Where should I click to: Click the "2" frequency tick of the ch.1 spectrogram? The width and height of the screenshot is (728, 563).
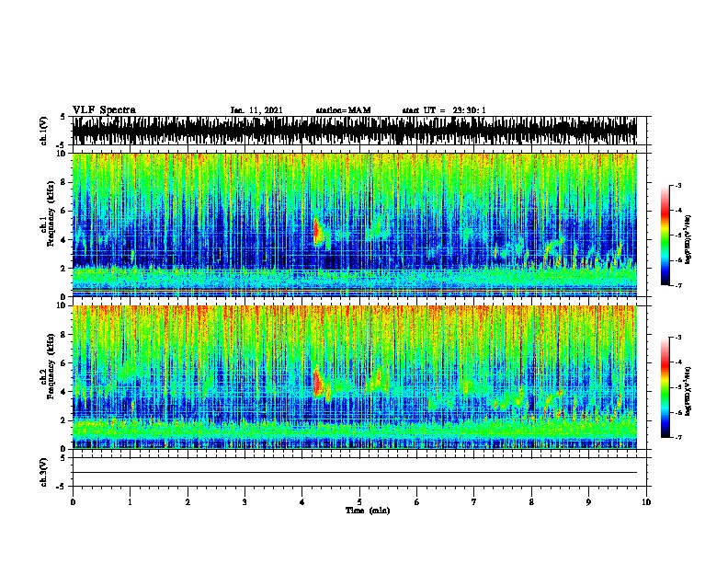[x=64, y=269]
